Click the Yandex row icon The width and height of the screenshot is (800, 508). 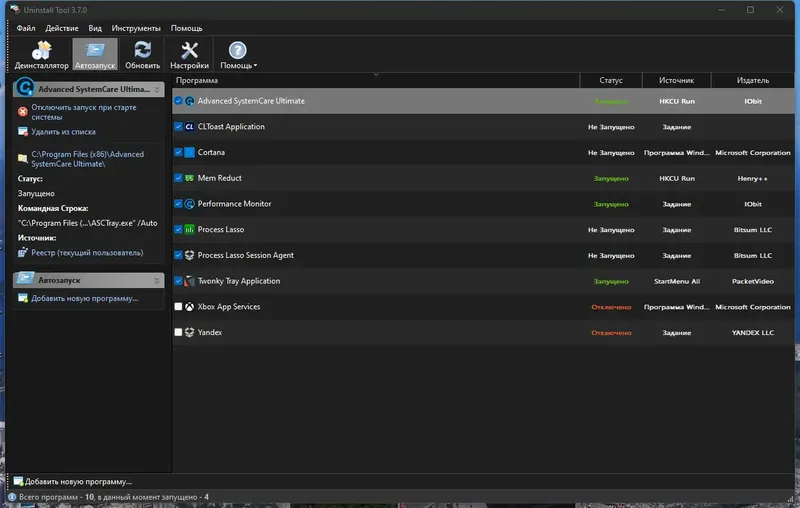click(x=189, y=332)
